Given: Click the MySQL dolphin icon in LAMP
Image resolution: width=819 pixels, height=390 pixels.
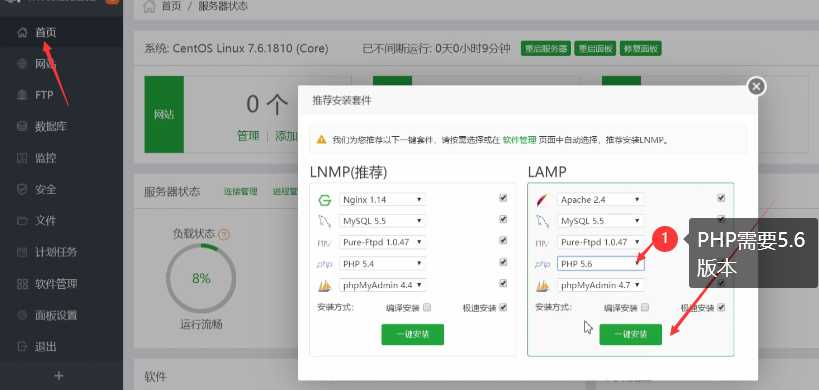Looking at the screenshot, I should point(542,221).
